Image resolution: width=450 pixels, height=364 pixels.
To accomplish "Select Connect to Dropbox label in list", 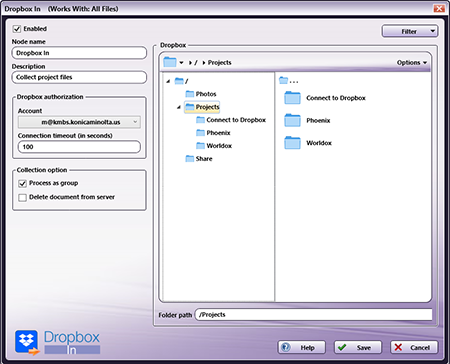I will (336, 98).
